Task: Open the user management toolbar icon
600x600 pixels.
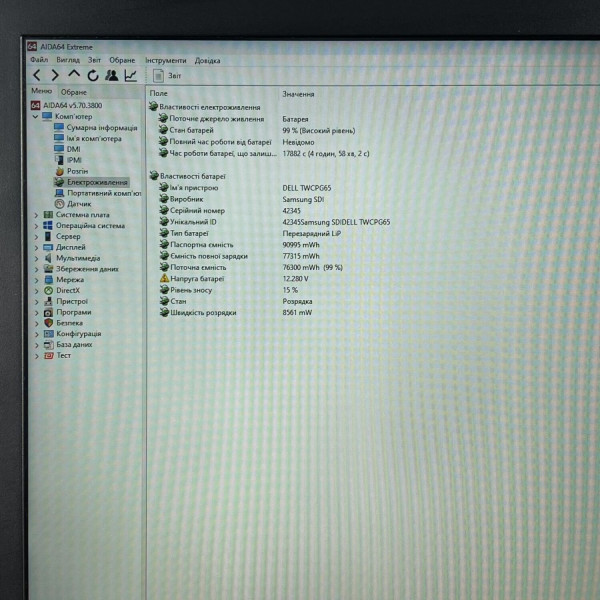Action: pos(112,75)
